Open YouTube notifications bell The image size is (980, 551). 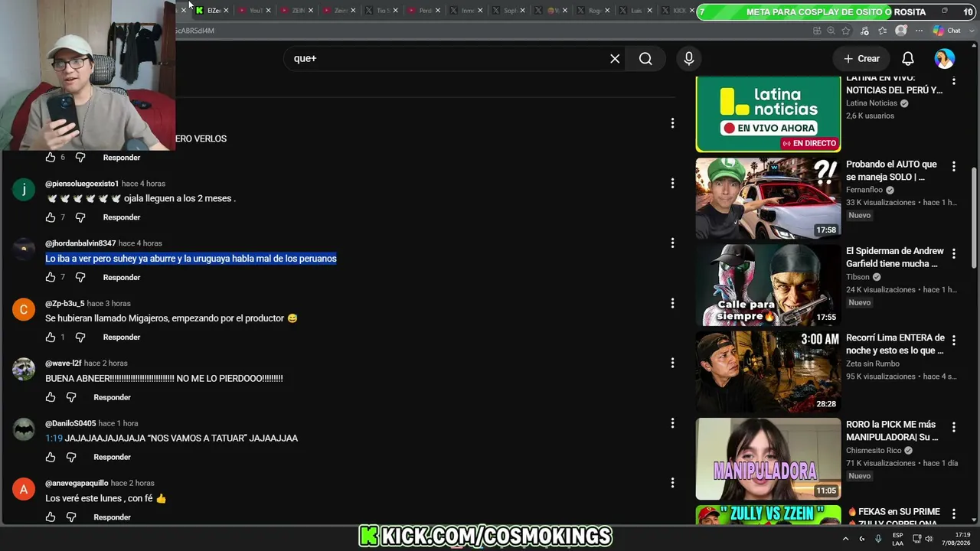(908, 59)
